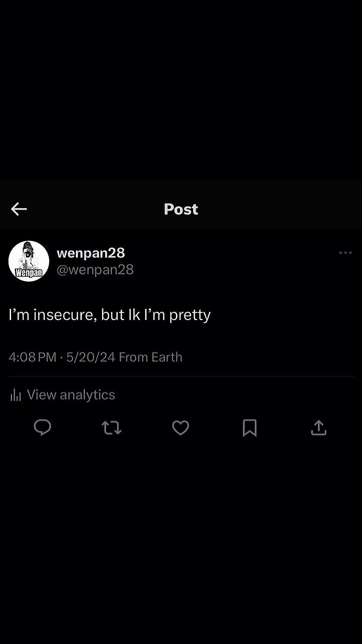Open wenpan28's profile picture

[x=29, y=261]
